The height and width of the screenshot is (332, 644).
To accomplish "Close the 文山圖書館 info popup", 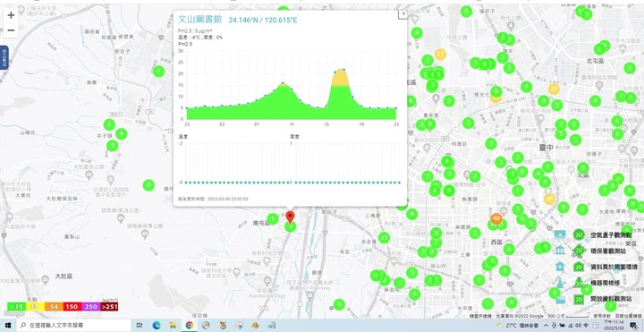I will pyautogui.click(x=402, y=13).
